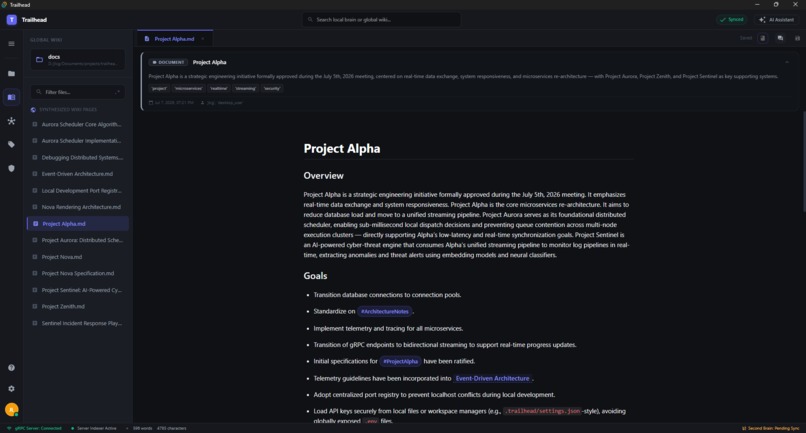Click the DOCUMENT type badge

coord(168,62)
